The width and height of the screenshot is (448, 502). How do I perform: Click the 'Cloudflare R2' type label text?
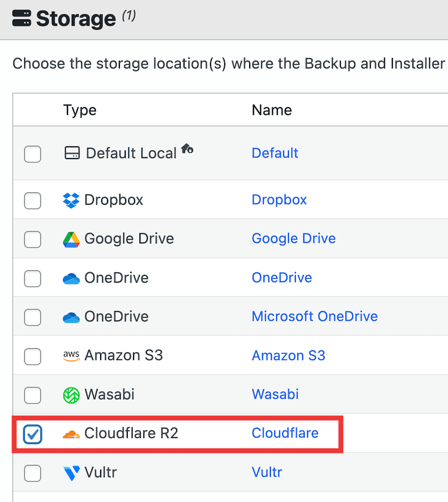(x=131, y=433)
